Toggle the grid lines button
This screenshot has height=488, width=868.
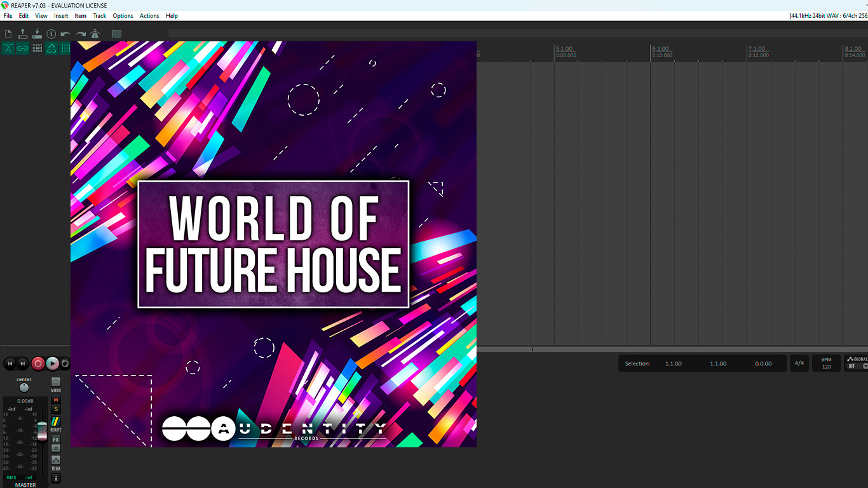(x=65, y=48)
